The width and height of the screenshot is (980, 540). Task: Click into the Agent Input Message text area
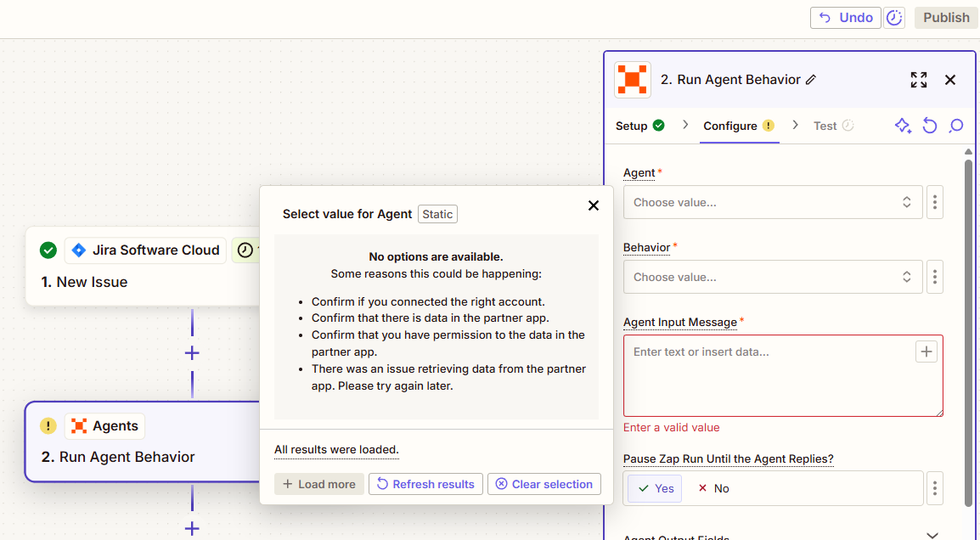pos(782,375)
